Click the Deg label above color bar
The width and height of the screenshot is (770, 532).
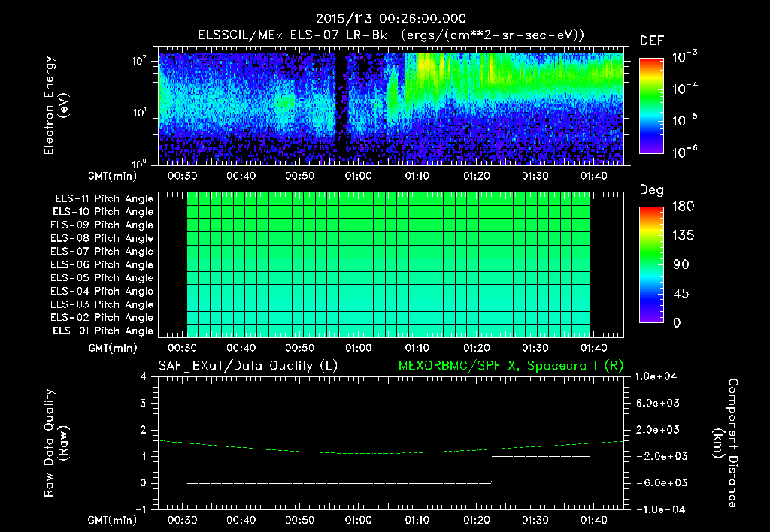pos(652,190)
